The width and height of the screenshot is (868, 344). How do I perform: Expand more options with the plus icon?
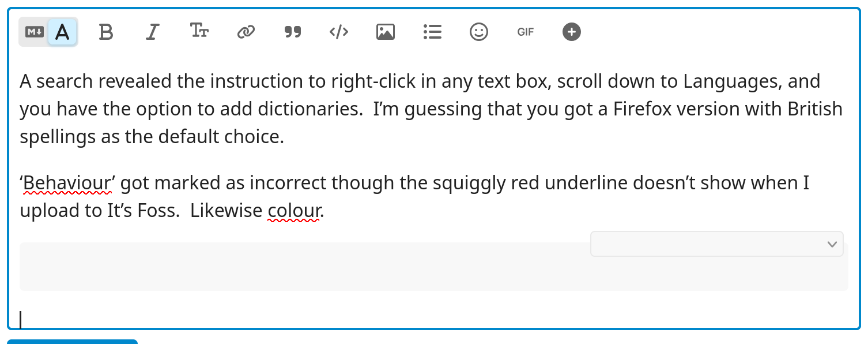click(x=572, y=32)
